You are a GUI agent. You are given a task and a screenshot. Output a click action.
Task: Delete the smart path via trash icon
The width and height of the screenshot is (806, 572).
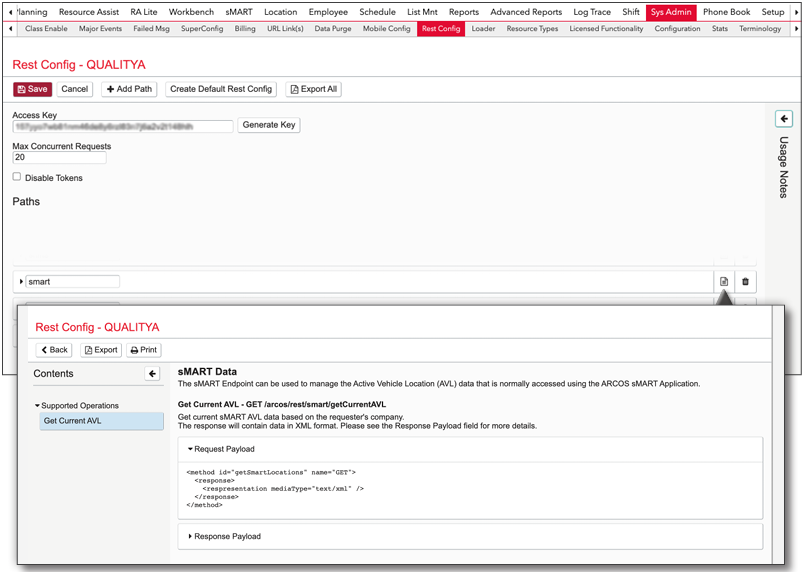pos(745,282)
